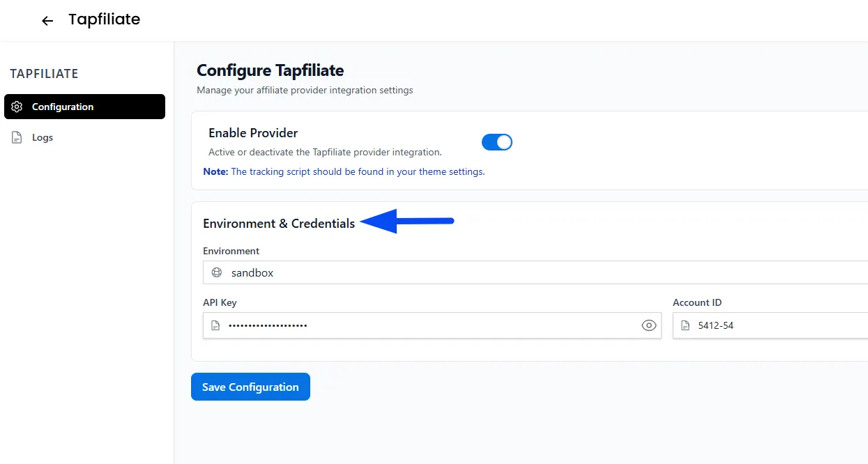Click the Environment field label
The image size is (868, 464).
[231, 251]
